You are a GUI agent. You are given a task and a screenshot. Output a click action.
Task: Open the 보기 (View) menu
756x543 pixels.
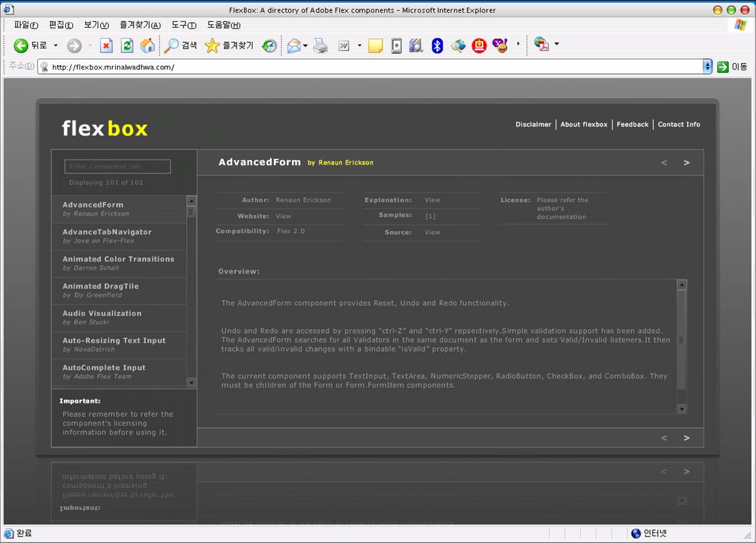[x=96, y=25]
